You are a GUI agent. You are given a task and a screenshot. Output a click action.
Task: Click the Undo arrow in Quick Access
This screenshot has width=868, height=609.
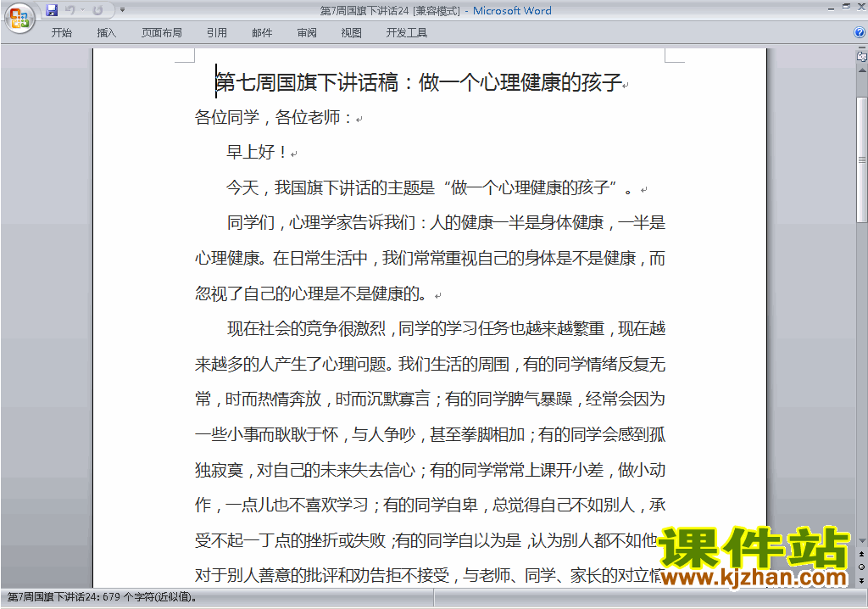(x=70, y=10)
